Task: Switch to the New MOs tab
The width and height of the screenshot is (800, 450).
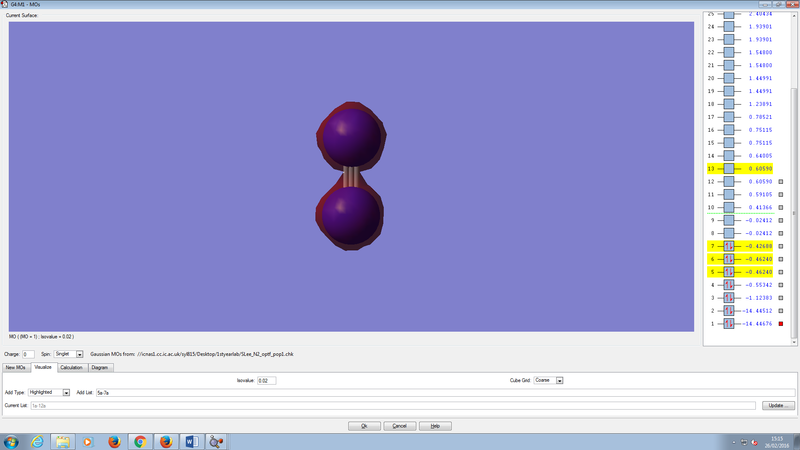Action: point(17,367)
